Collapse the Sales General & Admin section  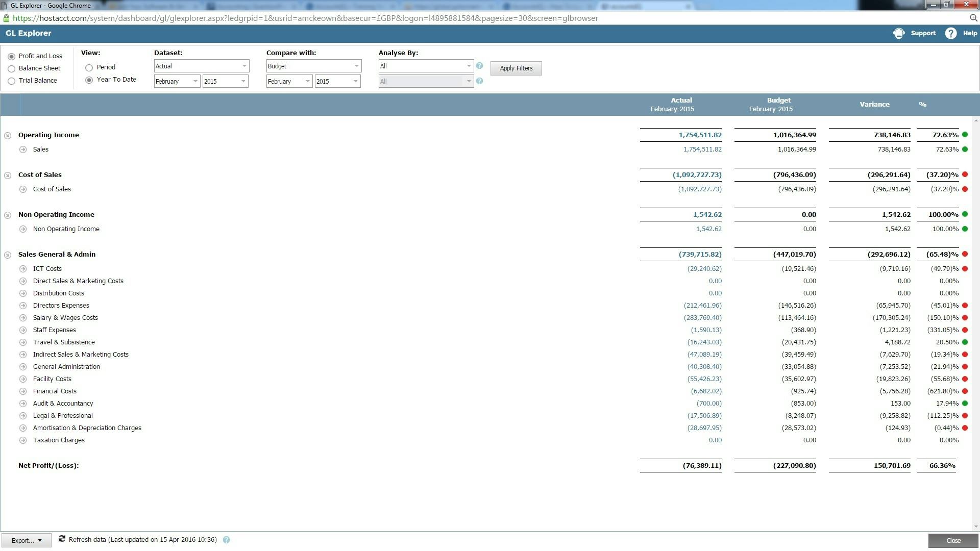8,255
